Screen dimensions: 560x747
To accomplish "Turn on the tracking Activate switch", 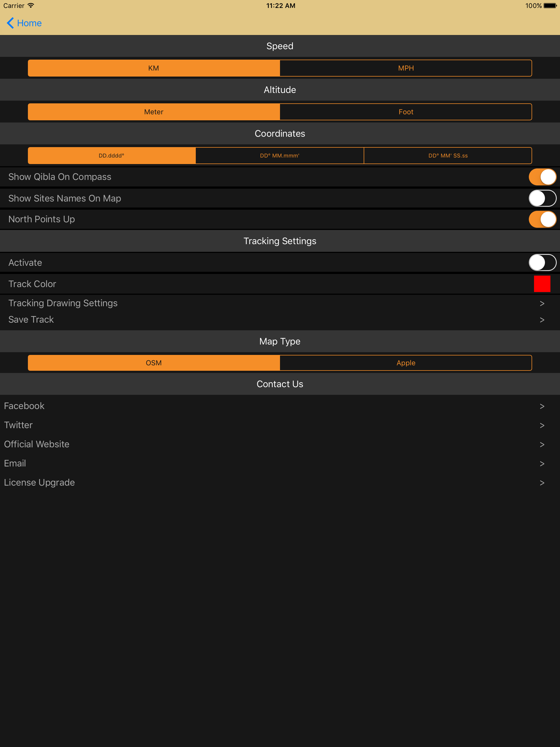I will [x=542, y=262].
